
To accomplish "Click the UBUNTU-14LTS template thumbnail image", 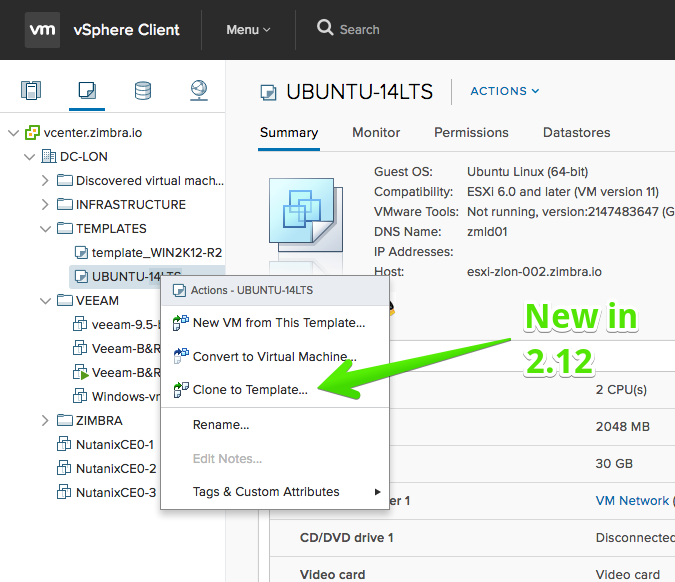I will (306, 215).
